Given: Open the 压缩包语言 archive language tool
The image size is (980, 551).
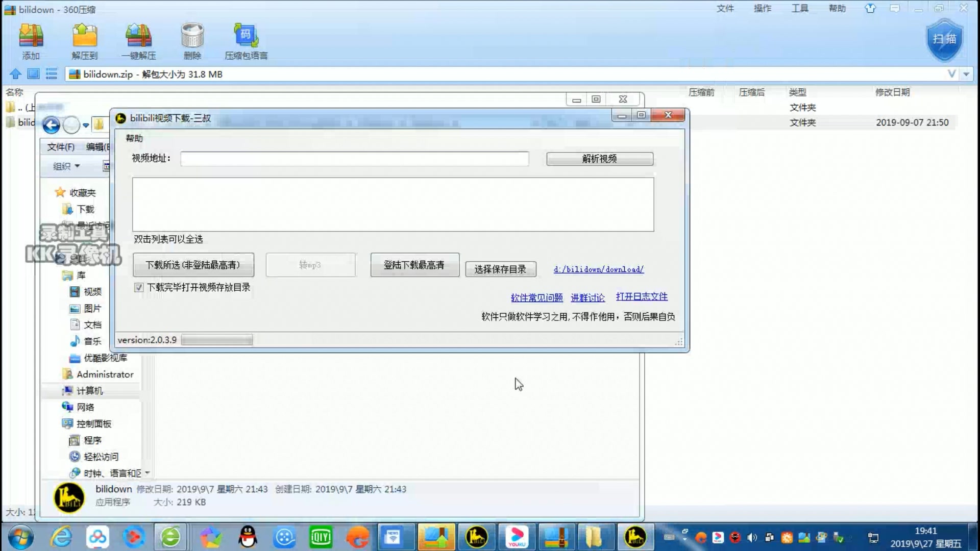Looking at the screenshot, I should (x=245, y=41).
